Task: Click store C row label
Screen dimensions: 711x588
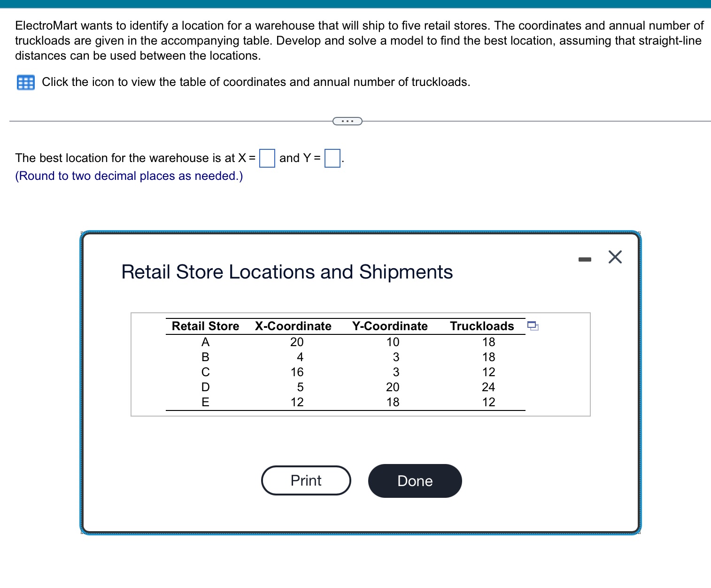Action: point(205,372)
